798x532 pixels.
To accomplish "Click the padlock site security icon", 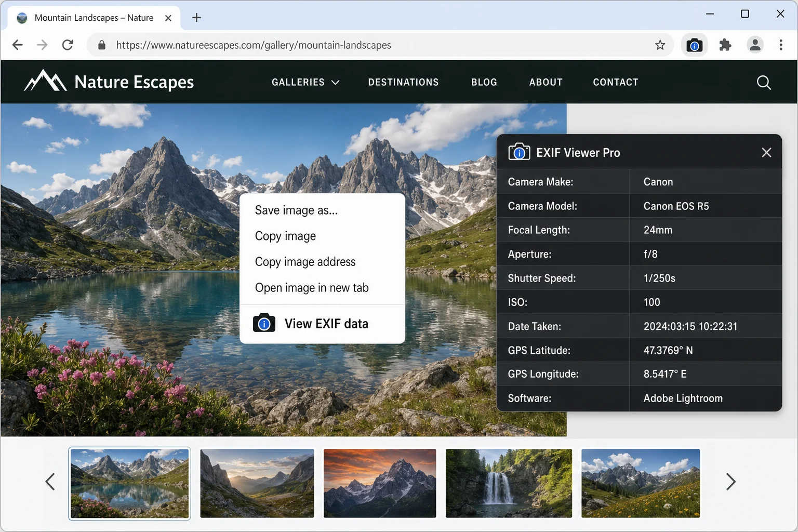I will [x=102, y=45].
